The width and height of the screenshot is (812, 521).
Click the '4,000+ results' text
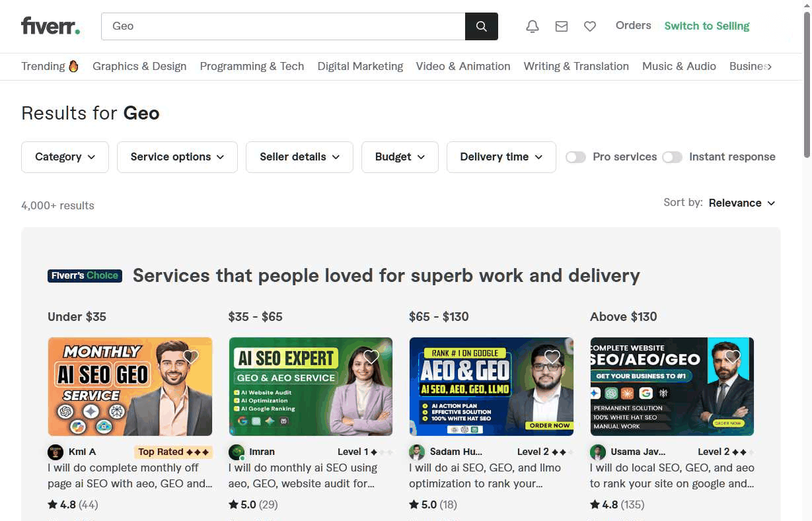point(57,205)
